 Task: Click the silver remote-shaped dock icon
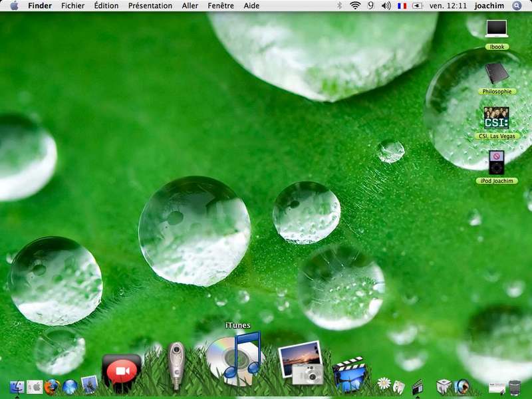coord(176,364)
